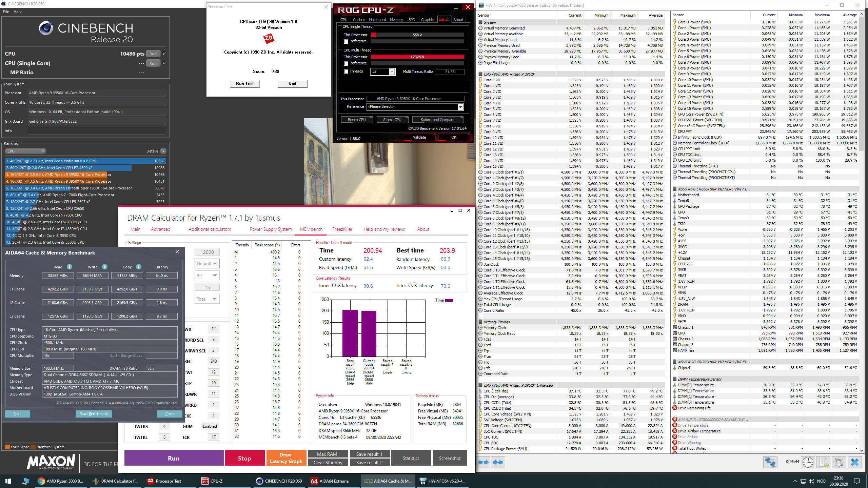868x488 pixels.
Task: Toggle Cinebench CPU test checkbox
Action: 164,53
